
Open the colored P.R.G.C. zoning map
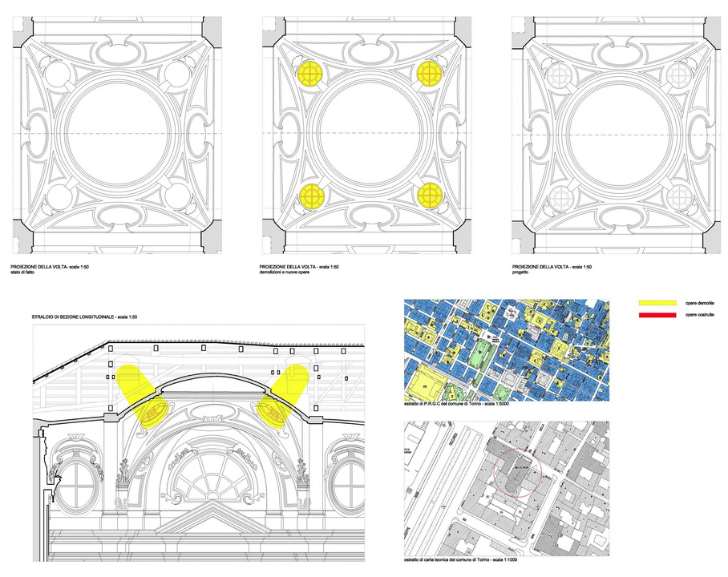coord(506,350)
